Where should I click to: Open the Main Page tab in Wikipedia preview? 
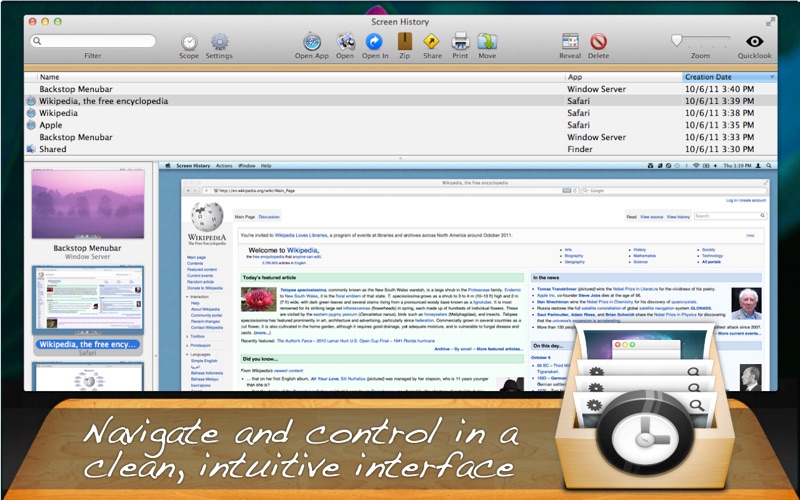coord(244,217)
